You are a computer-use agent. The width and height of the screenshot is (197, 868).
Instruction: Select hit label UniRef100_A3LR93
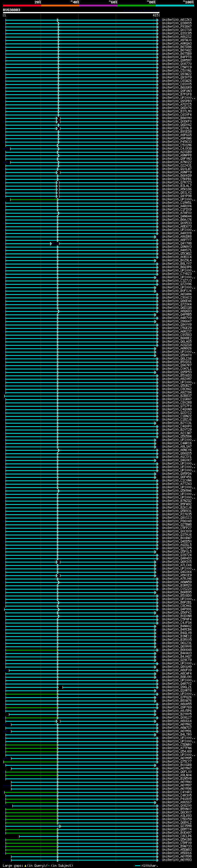point(177,815)
